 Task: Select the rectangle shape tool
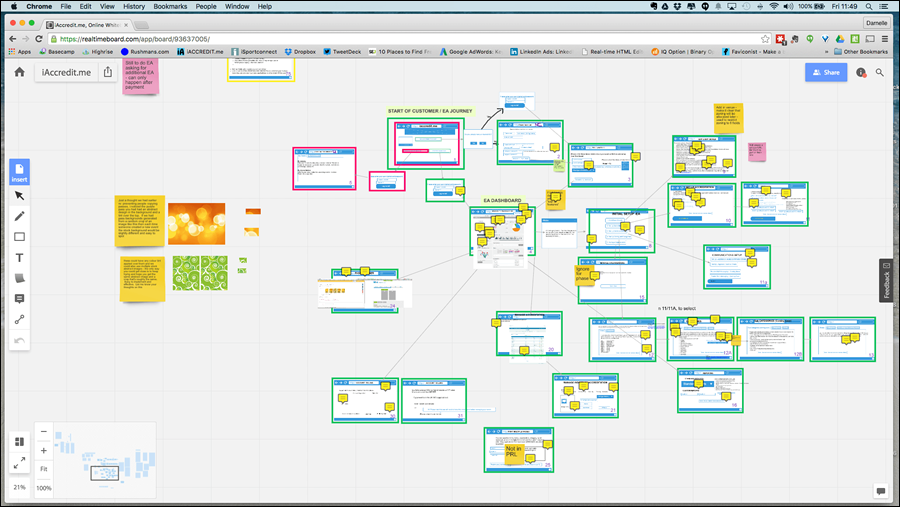tap(19, 237)
